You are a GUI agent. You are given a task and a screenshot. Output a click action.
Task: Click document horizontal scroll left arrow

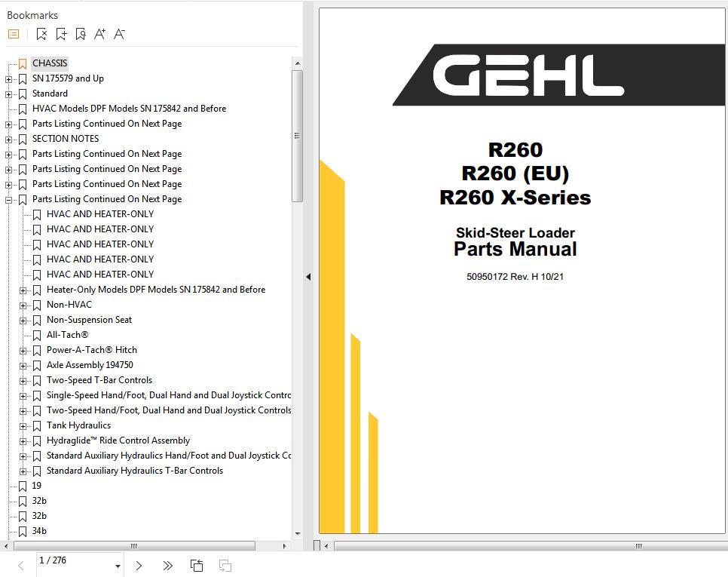(326, 546)
